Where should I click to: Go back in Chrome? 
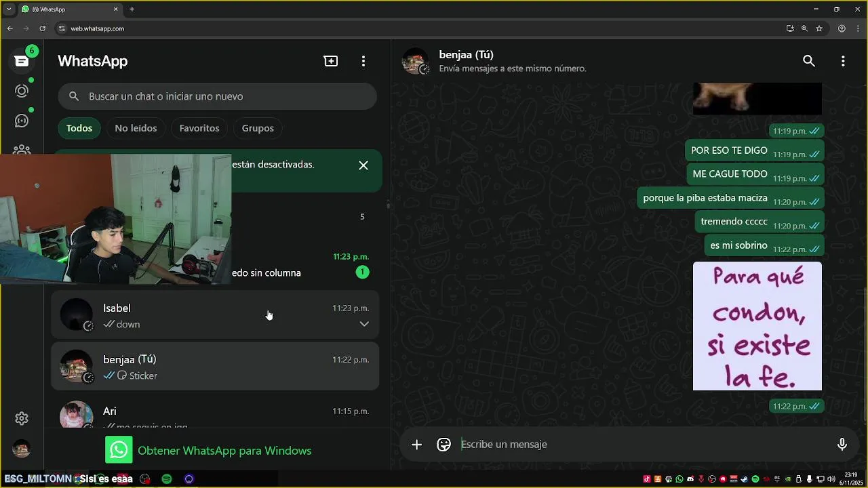tap(9, 28)
